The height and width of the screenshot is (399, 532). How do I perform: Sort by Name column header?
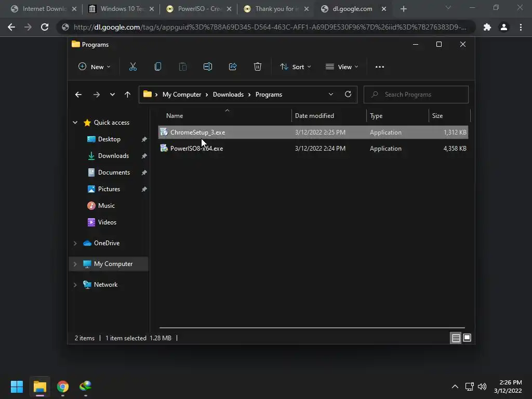[224, 116]
